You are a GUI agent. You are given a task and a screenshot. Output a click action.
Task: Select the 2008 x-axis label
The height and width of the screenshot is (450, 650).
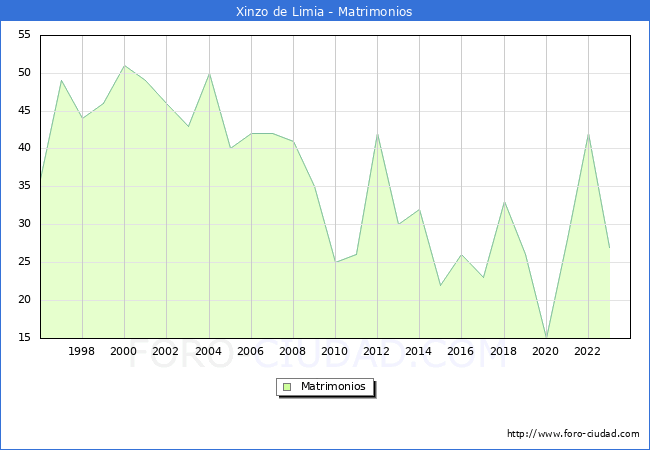(293, 351)
